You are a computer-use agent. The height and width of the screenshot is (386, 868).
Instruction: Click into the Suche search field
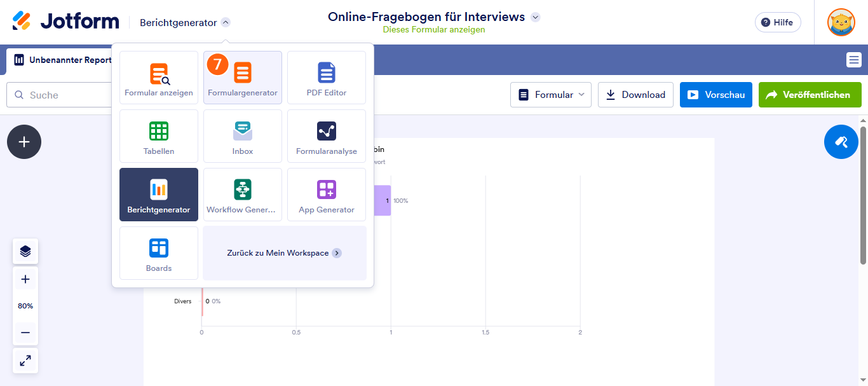60,95
